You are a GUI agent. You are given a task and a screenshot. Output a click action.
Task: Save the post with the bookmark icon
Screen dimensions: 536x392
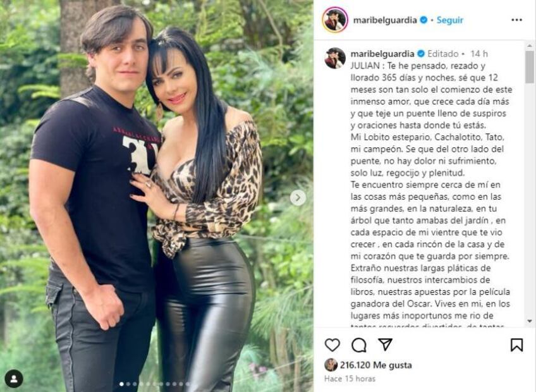tap(516, 345)
